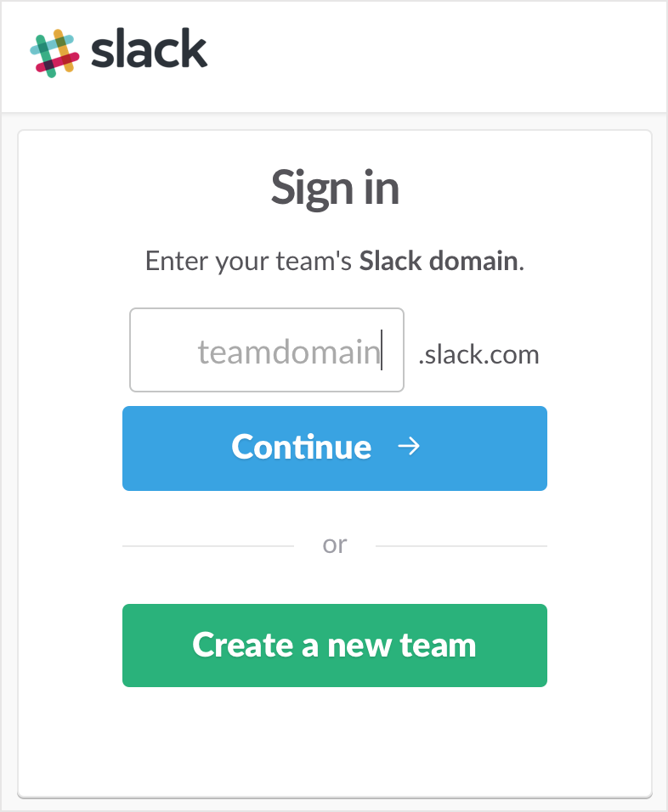Focus the teamdomain input field
This screenshot has height=812, width=668.
[267, 350]
